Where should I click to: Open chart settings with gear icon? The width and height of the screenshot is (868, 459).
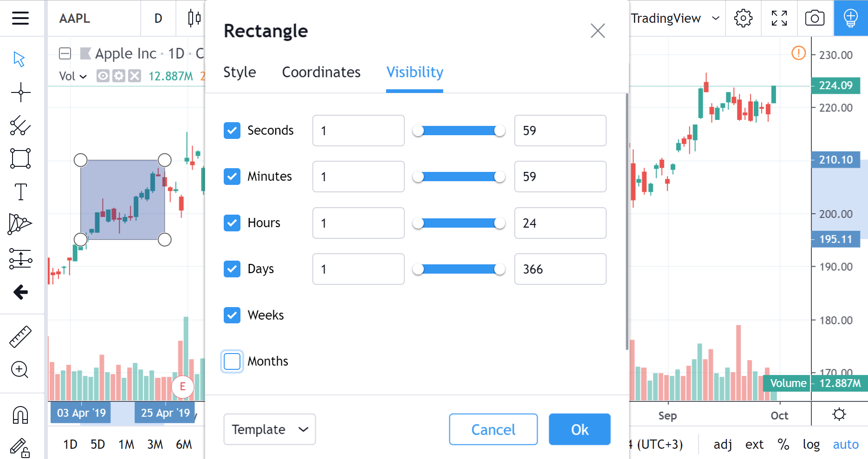coord(743,19)
